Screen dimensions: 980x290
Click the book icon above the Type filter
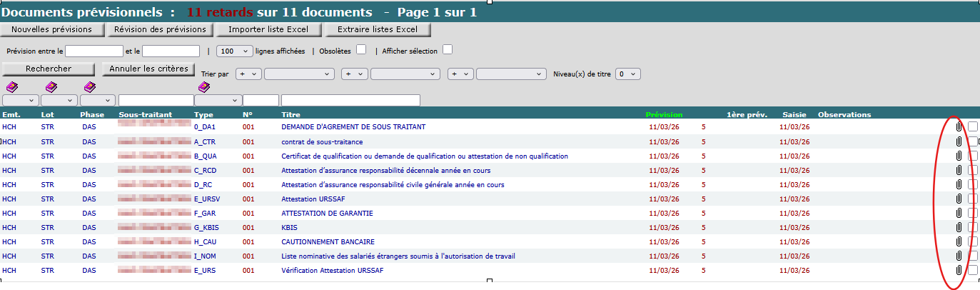pyautogui.click(x=204, y=87)
